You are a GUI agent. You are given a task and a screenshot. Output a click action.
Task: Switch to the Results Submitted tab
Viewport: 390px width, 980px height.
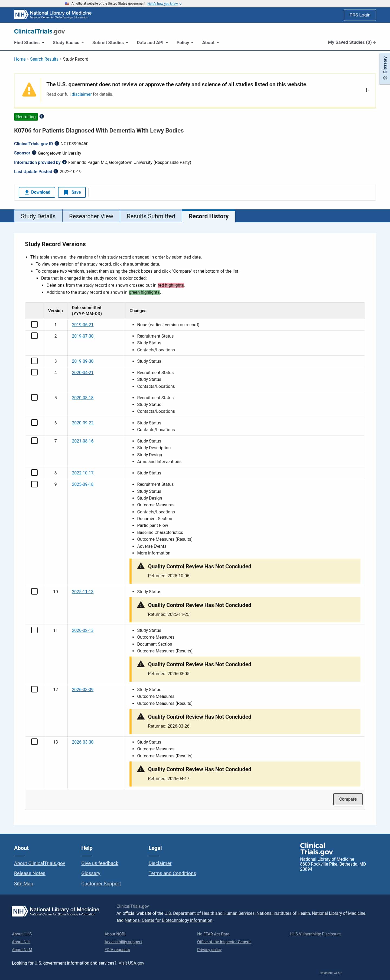point(151,216)
